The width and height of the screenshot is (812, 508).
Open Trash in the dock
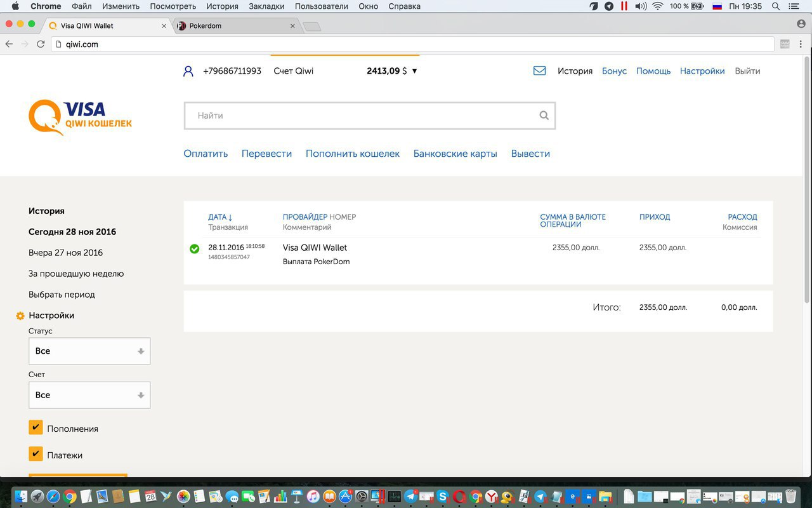pos(790,497)
